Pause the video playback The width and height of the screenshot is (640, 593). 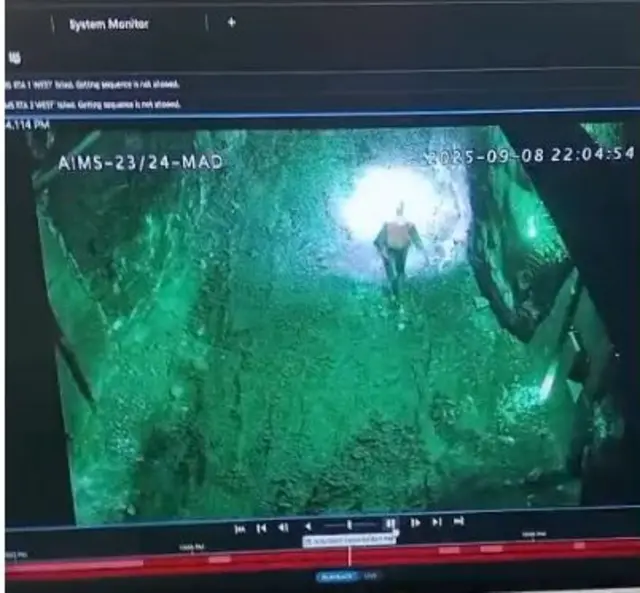pyautogui.click(x=390, y=523)
